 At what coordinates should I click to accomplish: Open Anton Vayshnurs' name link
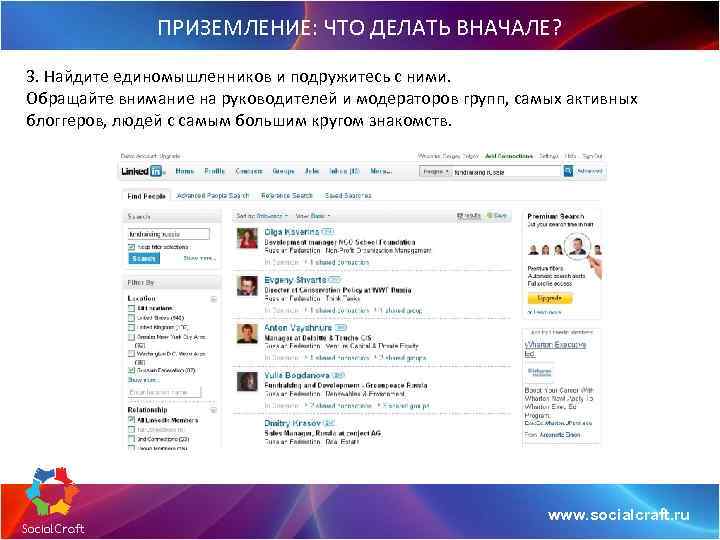(x=298, y=327)
